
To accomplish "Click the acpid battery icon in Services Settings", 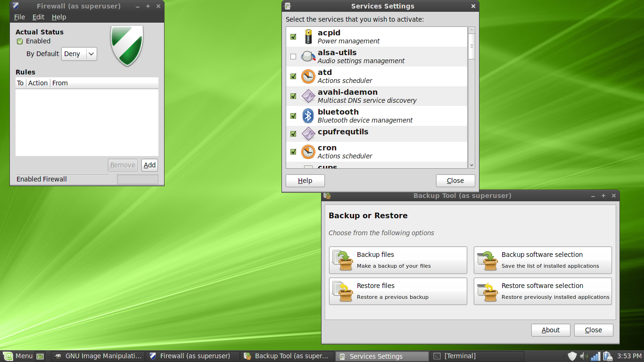I will coord(308,36).
